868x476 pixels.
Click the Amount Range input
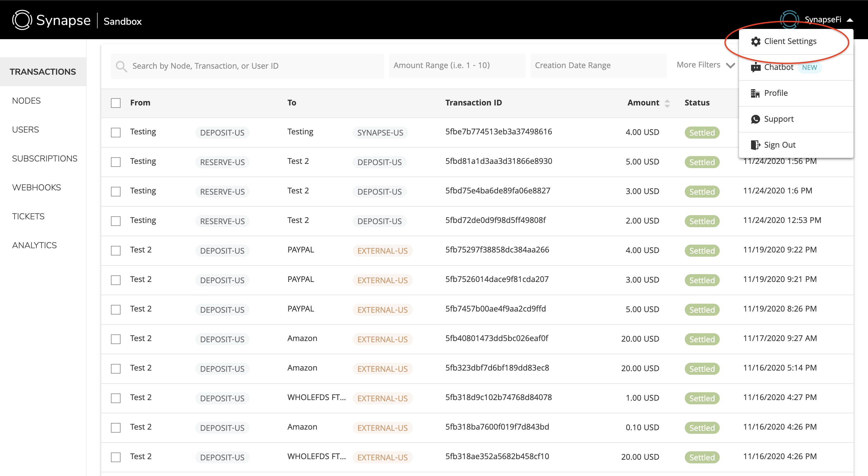[457, 66]
